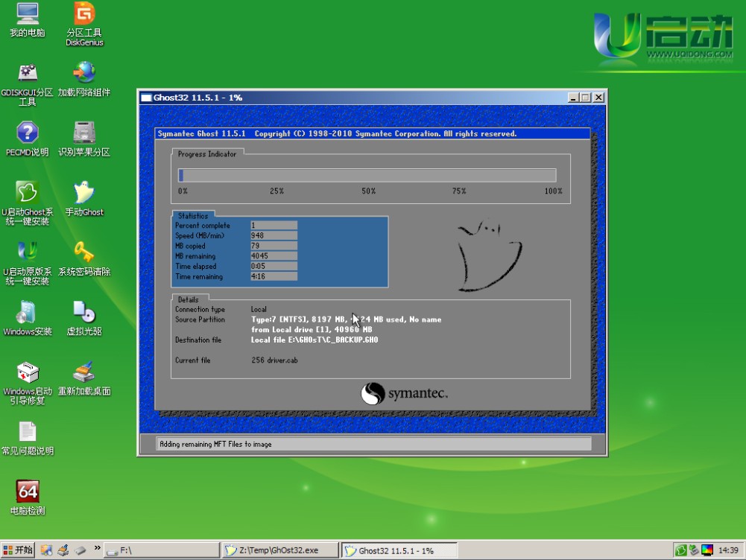Launch the Windows启动引导修复 icon
This screenshot has width=746, height=560.
tap(27, 384)
